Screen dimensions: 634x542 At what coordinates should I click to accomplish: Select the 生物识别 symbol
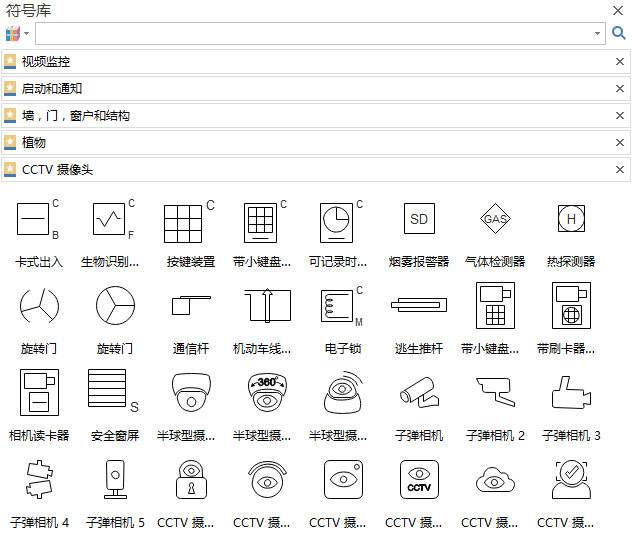click(x=113, y=220)
